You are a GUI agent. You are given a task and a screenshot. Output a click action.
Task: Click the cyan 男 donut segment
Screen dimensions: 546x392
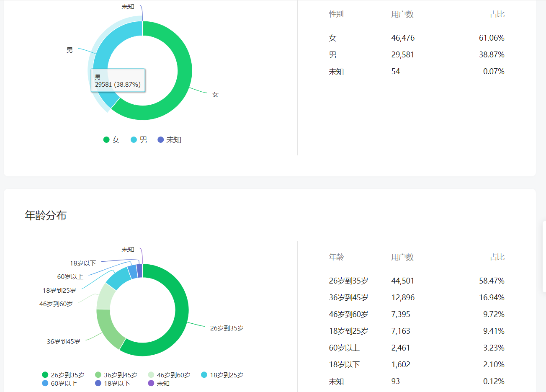click(105, 50)
